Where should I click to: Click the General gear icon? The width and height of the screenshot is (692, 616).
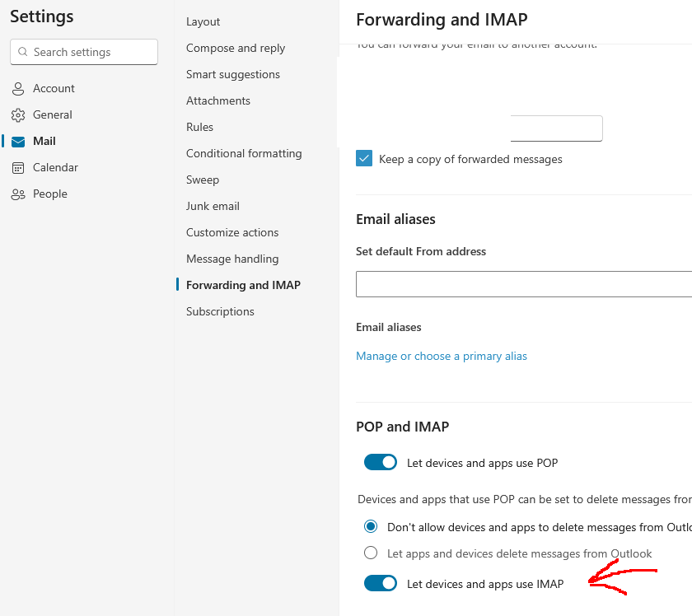tap(18, 115)
